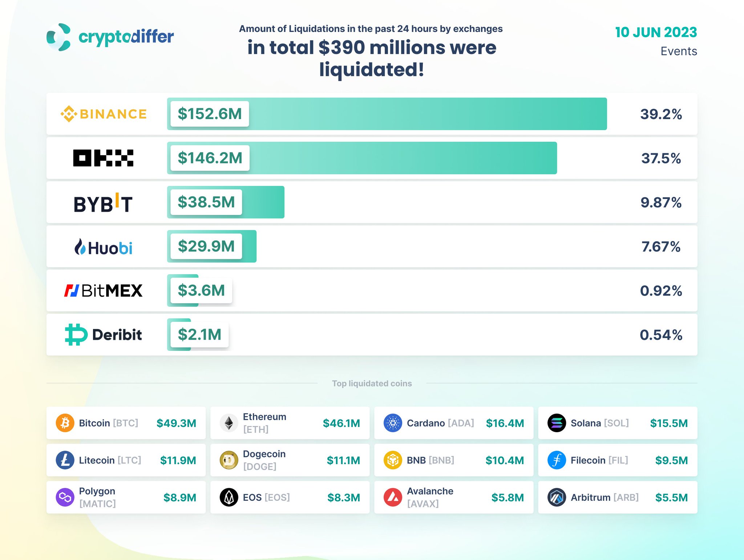Click the 7.67% percentage
This screenshot has height=560, width=744.
661,247
